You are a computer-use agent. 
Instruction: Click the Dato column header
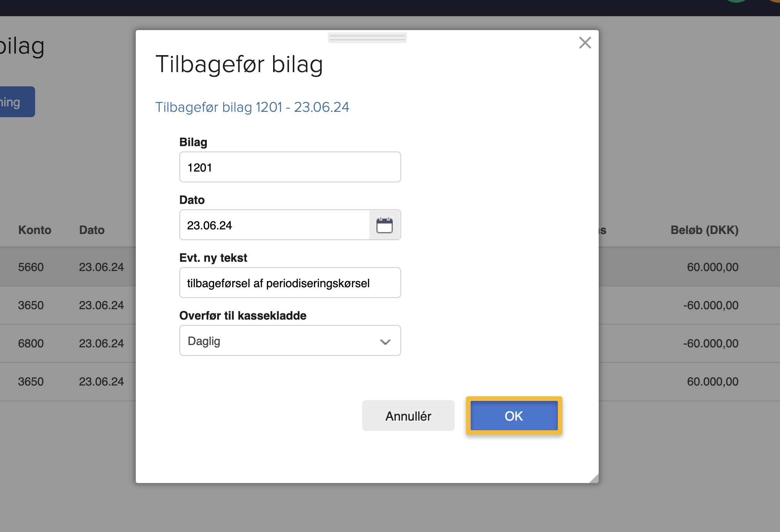pyautogui.click(x=91, y=230)
